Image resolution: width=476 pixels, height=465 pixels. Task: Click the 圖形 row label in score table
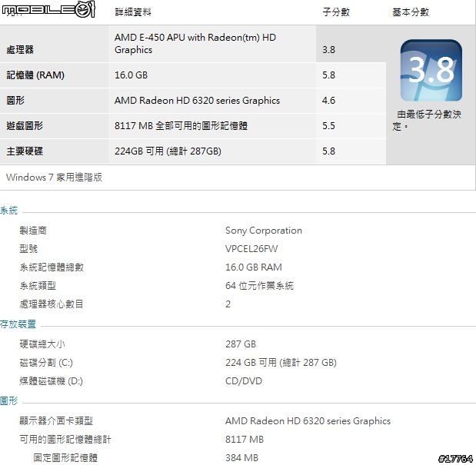click(15, 101)
